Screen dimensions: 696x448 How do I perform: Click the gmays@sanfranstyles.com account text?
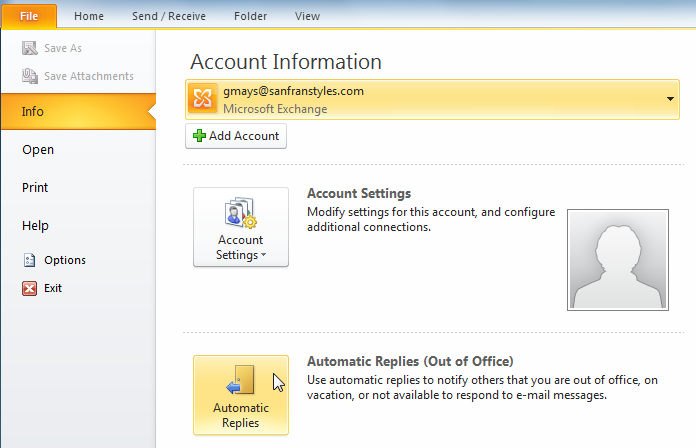293,91
